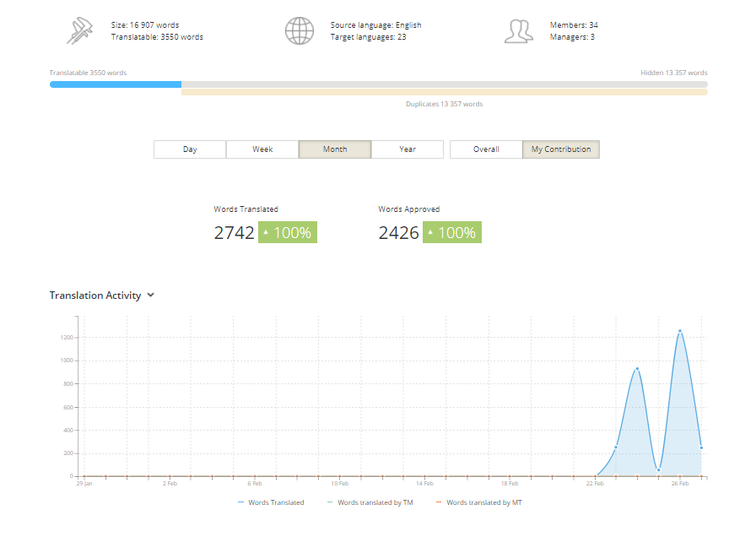
Task: Click the Words Translated count 2742
Action: point(234,232)
